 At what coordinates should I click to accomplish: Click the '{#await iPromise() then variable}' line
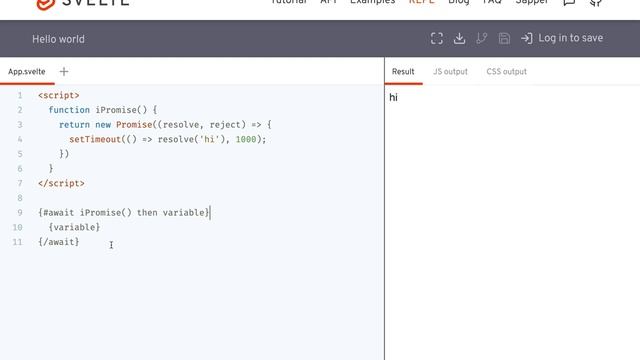[x=124, y=213]
